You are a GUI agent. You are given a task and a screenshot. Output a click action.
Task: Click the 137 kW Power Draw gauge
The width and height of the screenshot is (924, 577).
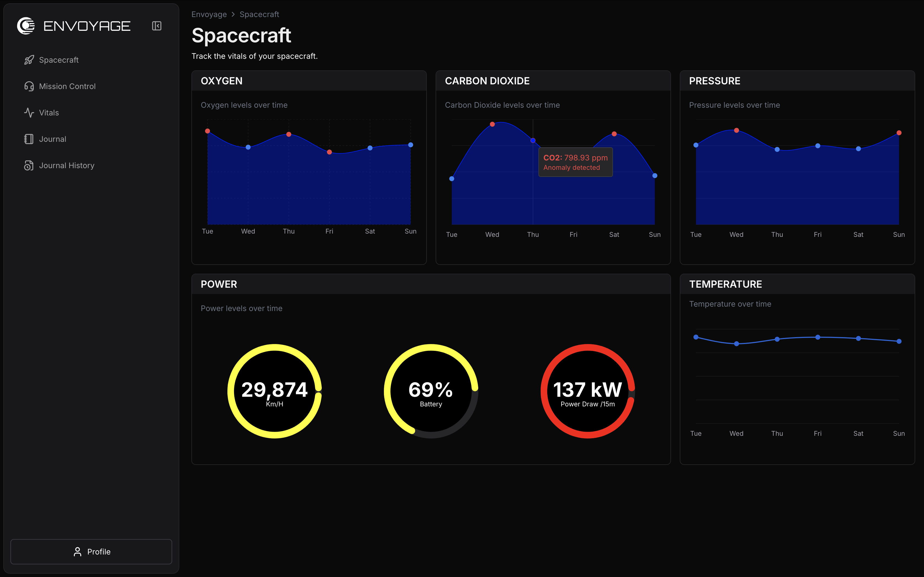587,391
